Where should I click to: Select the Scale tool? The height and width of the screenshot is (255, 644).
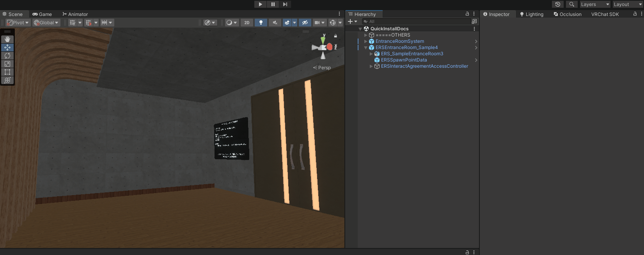click(7, 64)
